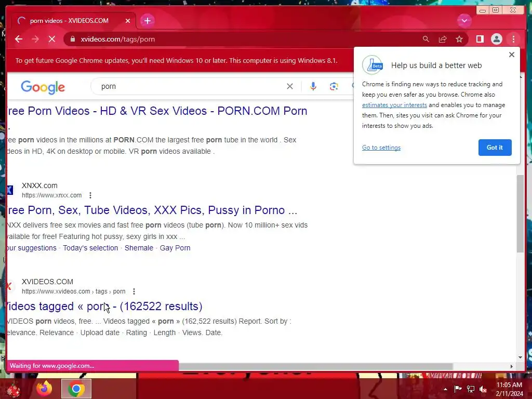Stop page loading with the X button
The width and height of the screenshot is (532, 399).
coord(52,39)
